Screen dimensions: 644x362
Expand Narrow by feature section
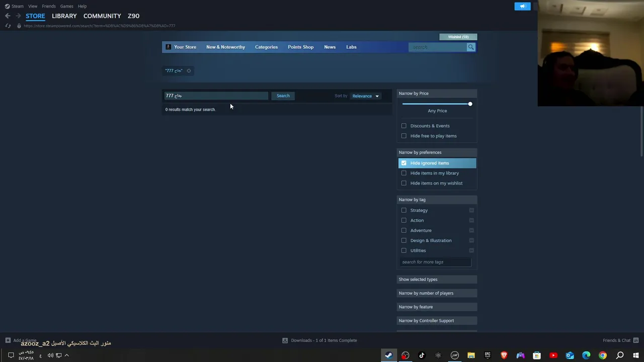coord(437,307)
